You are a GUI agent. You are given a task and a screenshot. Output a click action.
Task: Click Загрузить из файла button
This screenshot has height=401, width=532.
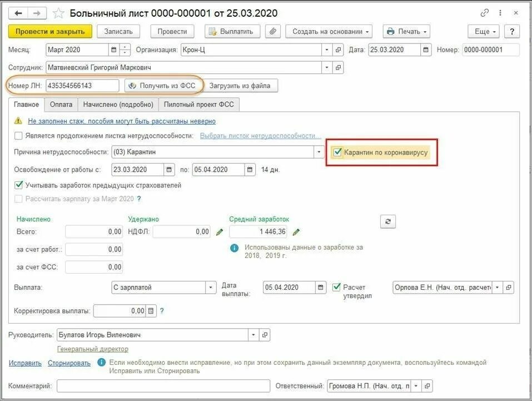click(240, 86)
